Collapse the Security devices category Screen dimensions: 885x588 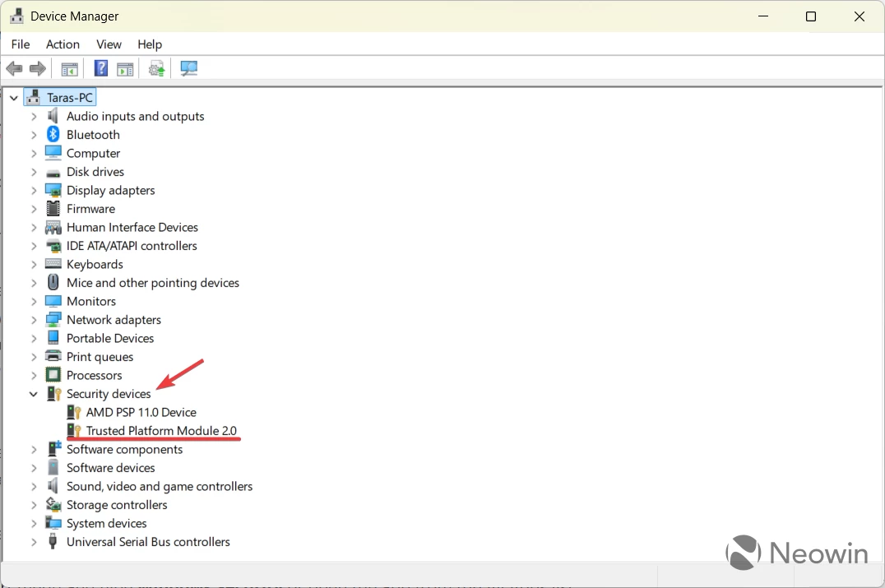[34, 394]
